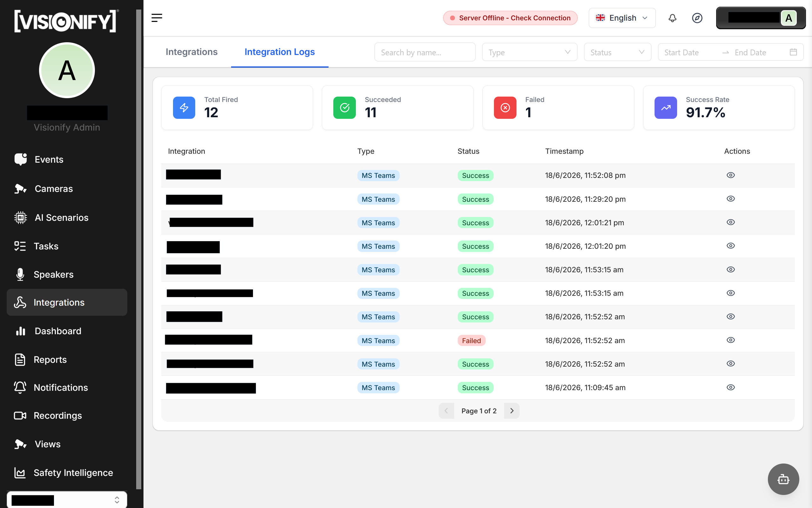Image resolution: width=812 pixels, height=508 pixels.
Task: Click the Timestamp column header
Action: tap(564, 151)
